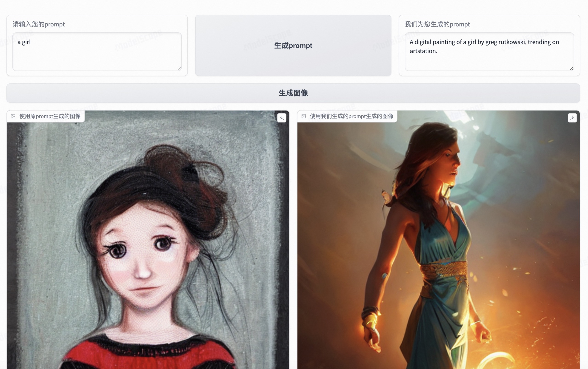Click the 我们为您生成的prompt field label
The width and height of the screenshot is (588, 369).
tap(437, 24)
